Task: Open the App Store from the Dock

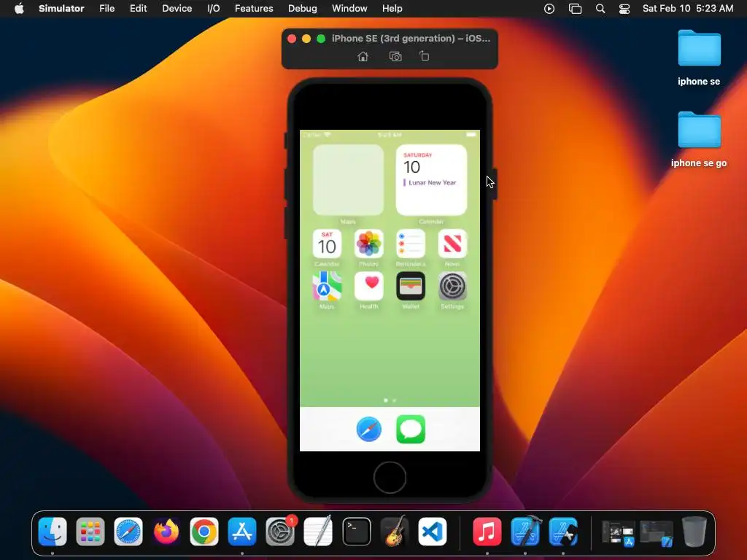Action: click(242, 532)
